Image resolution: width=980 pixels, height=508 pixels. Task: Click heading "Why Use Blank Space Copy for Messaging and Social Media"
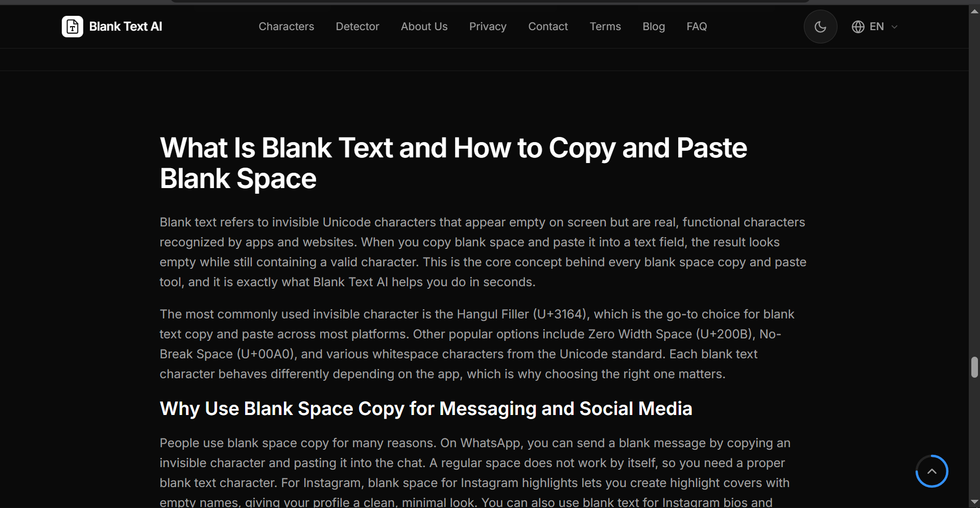click(x=426, y=409)
